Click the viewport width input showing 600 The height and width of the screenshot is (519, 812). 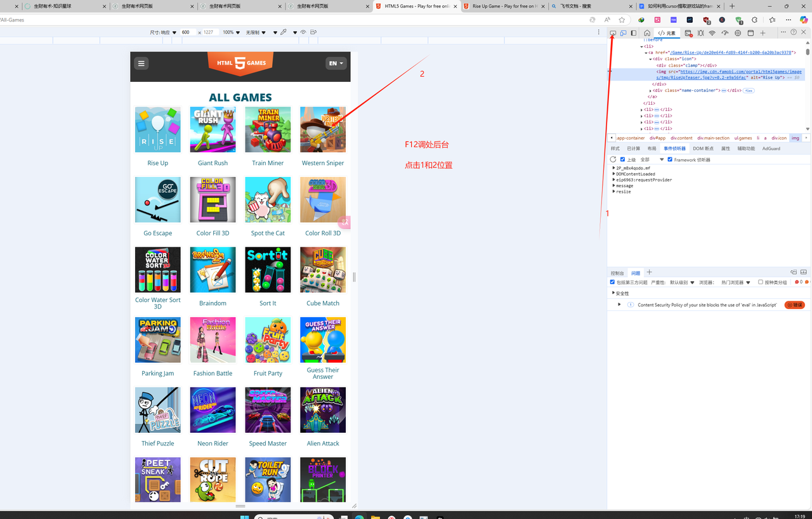[187, 32]
